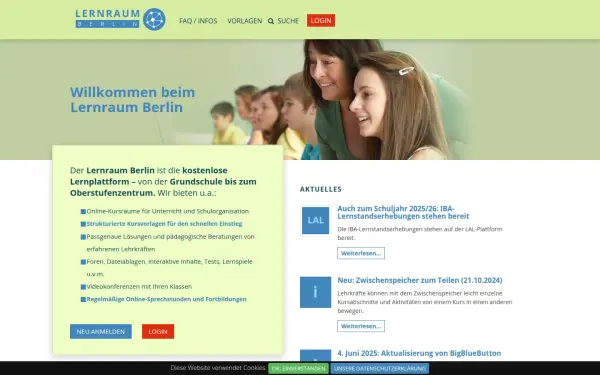Click summary Lehrkräfte können mit dem Zwischenspeicher

[425, 302]
